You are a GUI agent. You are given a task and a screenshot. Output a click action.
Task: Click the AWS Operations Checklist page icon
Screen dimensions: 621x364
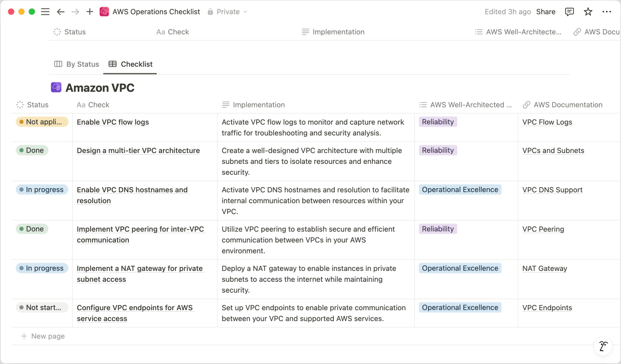(x=104, y=11)
